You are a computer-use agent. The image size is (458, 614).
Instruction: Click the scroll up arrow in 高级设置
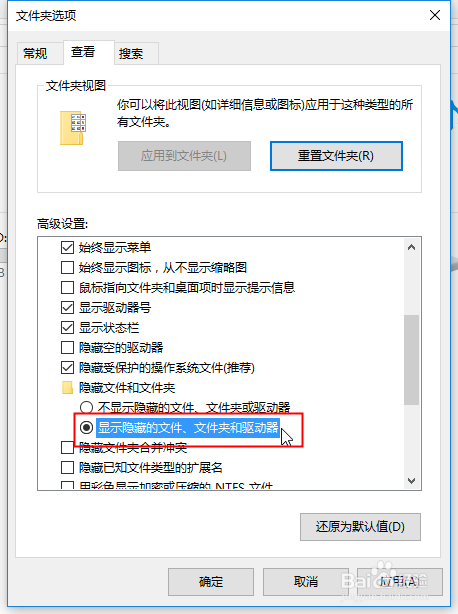tap(411, 247)
